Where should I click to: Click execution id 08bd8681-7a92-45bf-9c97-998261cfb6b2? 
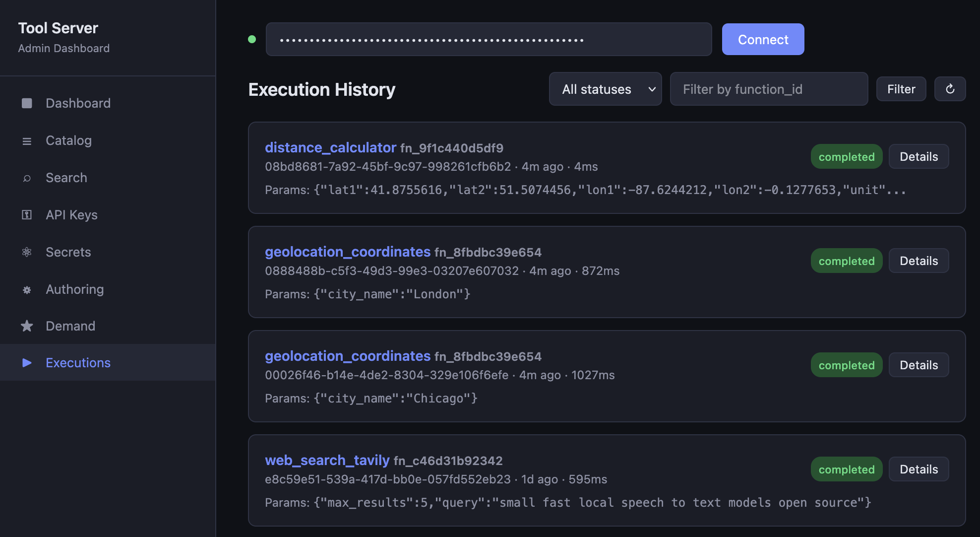tap(388, 166)
